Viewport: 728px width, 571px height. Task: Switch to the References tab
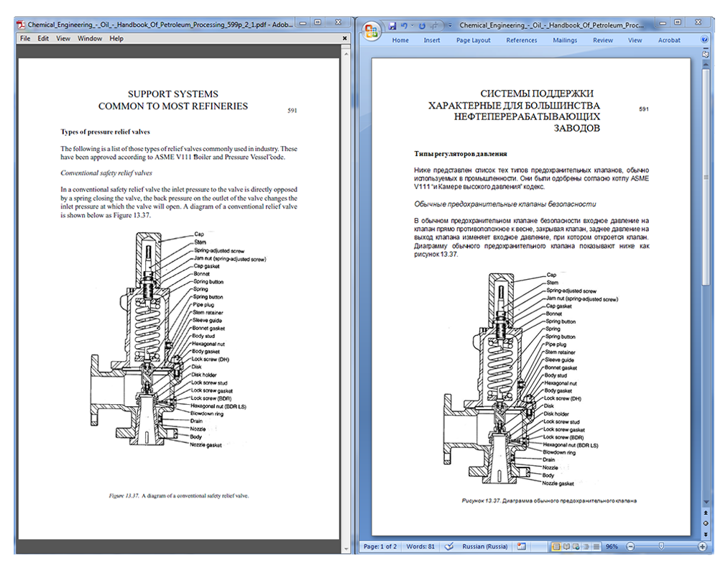point(522,40)
